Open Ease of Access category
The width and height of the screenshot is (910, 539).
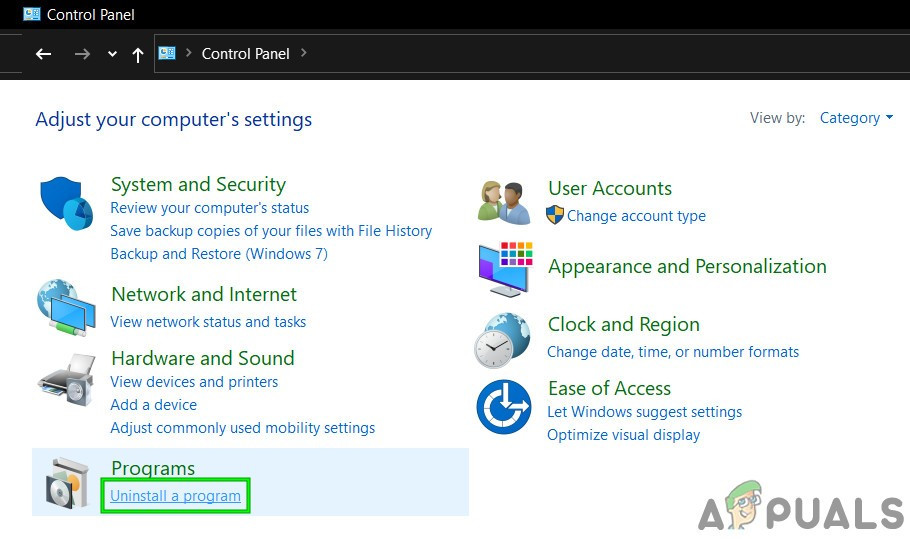pos(609,389)
